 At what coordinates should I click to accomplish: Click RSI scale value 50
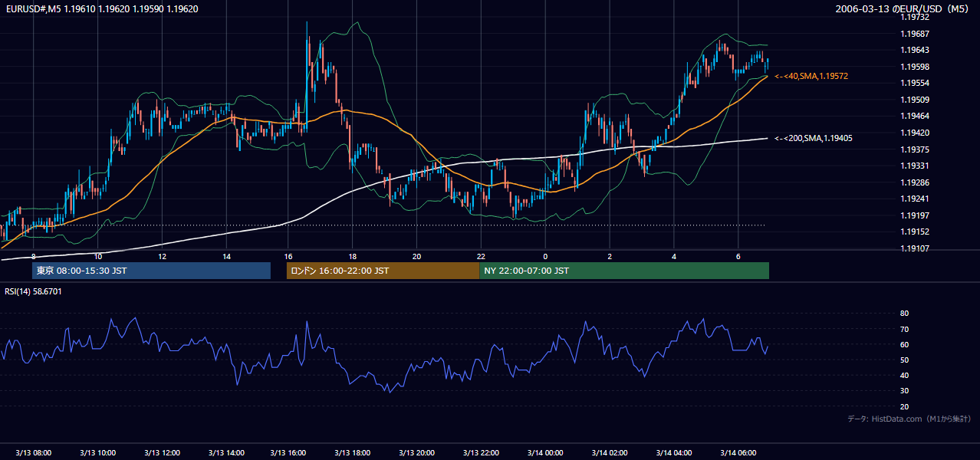(x=904, y=360)
